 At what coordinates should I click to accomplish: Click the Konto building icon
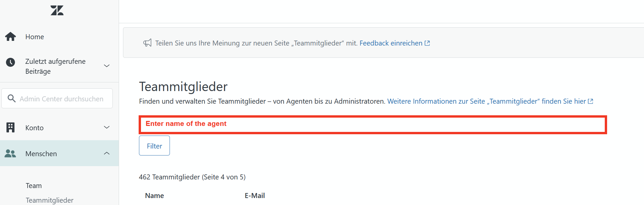11,127
